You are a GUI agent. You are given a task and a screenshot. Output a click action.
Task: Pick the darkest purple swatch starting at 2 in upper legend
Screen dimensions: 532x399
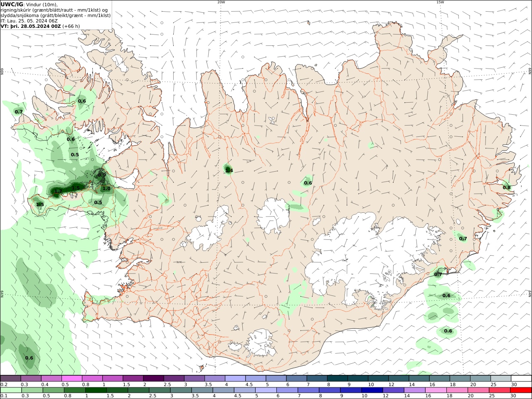tap(153, 379)
